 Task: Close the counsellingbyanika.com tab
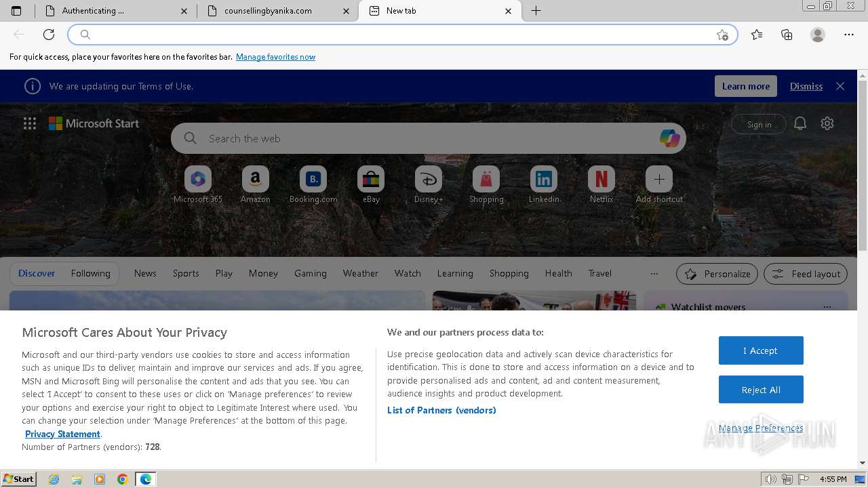(347, 11)
